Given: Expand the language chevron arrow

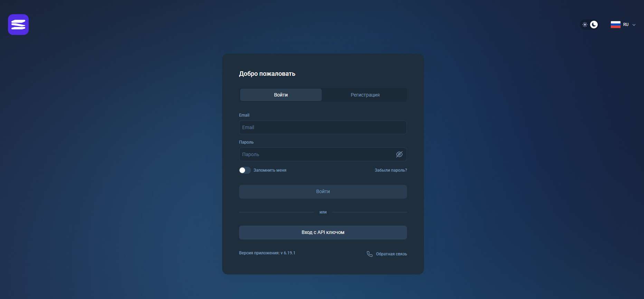Looking at the screenshot, I should pyautogui.click(x=634, y=25).
